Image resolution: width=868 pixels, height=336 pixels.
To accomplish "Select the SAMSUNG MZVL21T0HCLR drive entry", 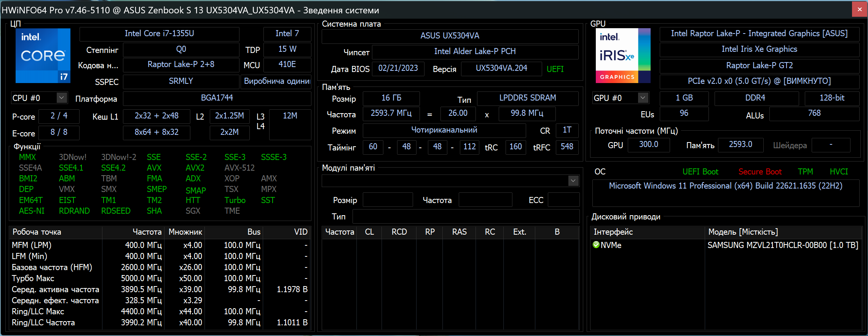I will click(782, 245).
